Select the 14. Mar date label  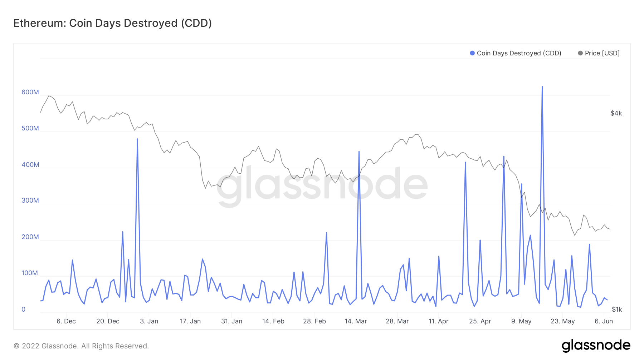click(x=356, y=321)
